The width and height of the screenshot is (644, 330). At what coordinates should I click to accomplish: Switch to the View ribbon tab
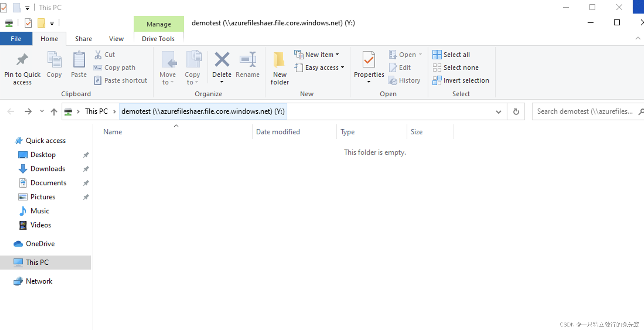point(116,39)
